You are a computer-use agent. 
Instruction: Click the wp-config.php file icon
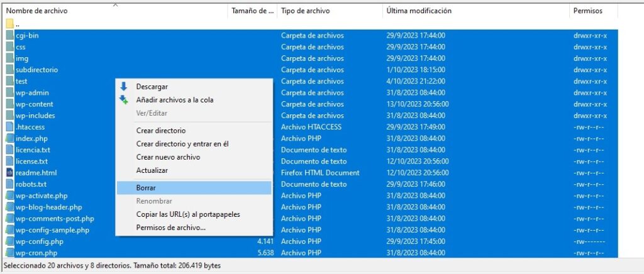pyautogui.click(x=10, y=241)
